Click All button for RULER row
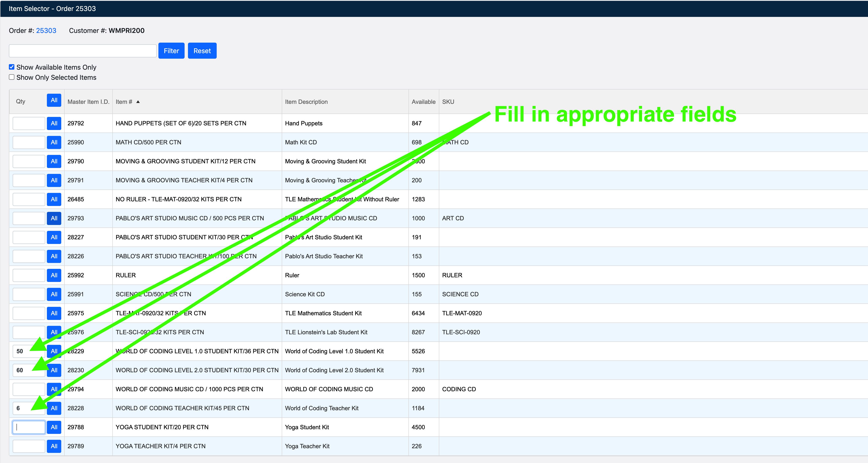 pyautogui.click(x=54, y=275)
